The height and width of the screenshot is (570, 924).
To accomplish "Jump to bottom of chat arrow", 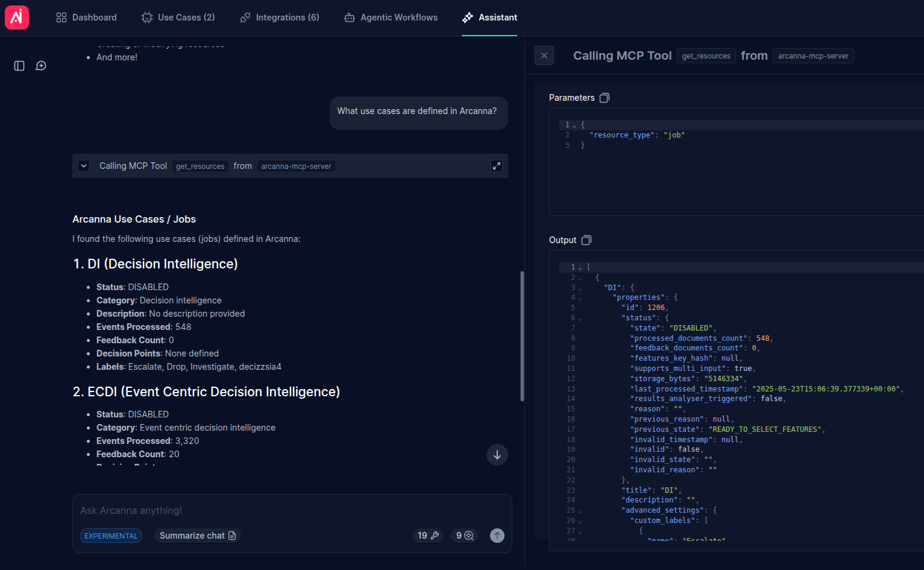I will [497, 455].
